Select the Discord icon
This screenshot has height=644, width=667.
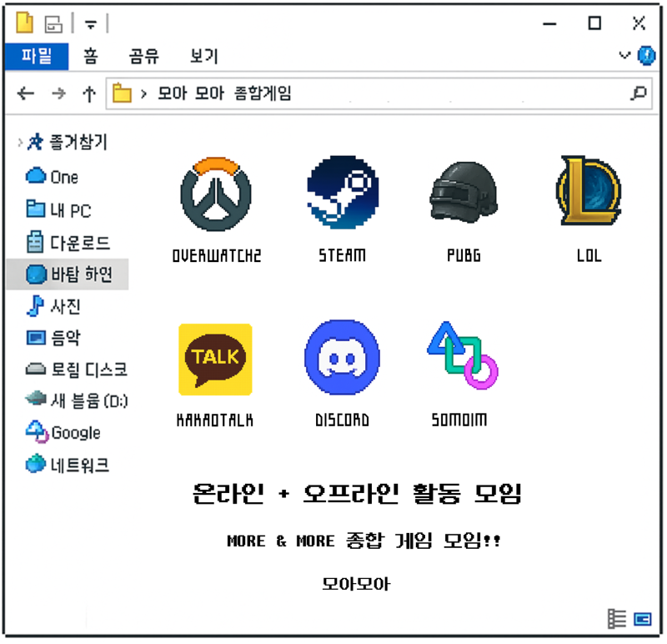pyautogui.click(x=342, y=358)
